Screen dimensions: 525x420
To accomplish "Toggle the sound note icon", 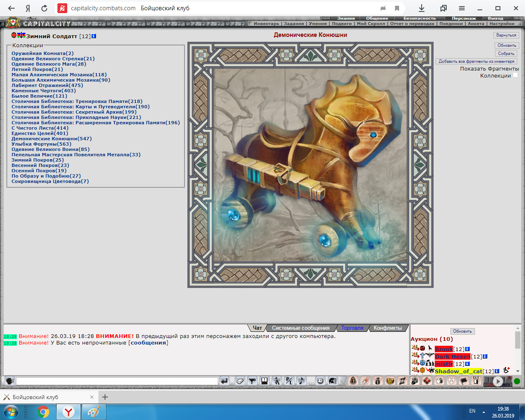I will point(301,381).
